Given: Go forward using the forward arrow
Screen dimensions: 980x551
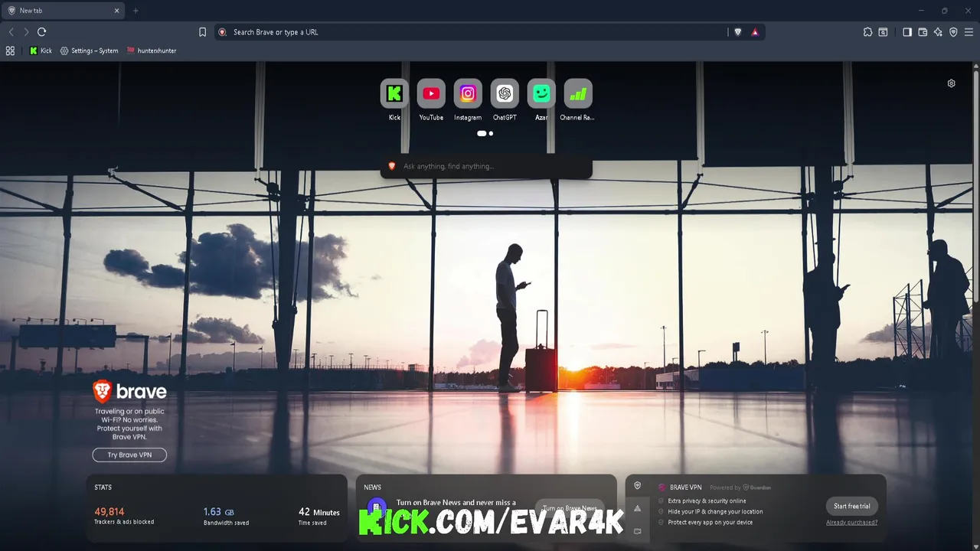Looking at the screenshot, I should tap(26, 32).
